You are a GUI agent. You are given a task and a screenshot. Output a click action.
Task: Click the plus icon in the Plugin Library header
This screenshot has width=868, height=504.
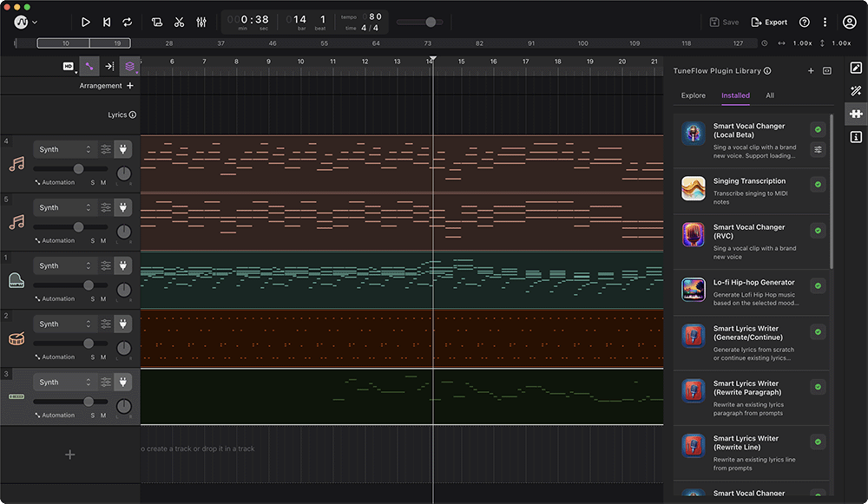coord(811,71)
